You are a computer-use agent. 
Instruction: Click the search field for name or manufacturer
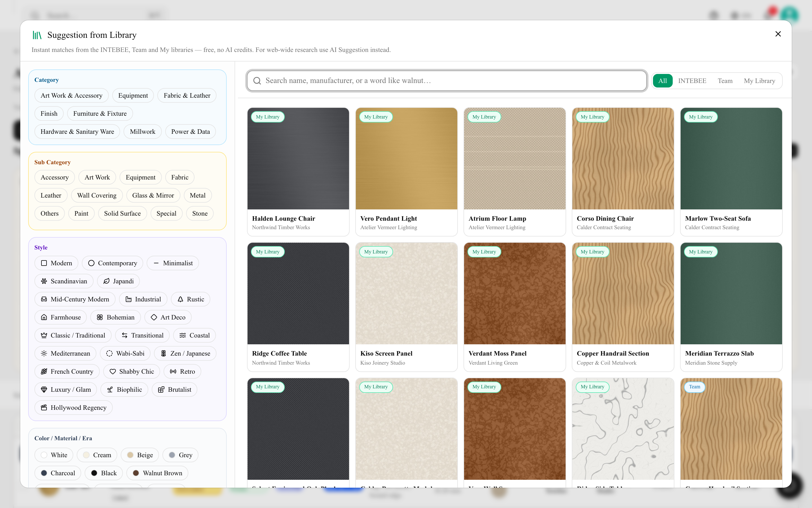tap(446, 81)
